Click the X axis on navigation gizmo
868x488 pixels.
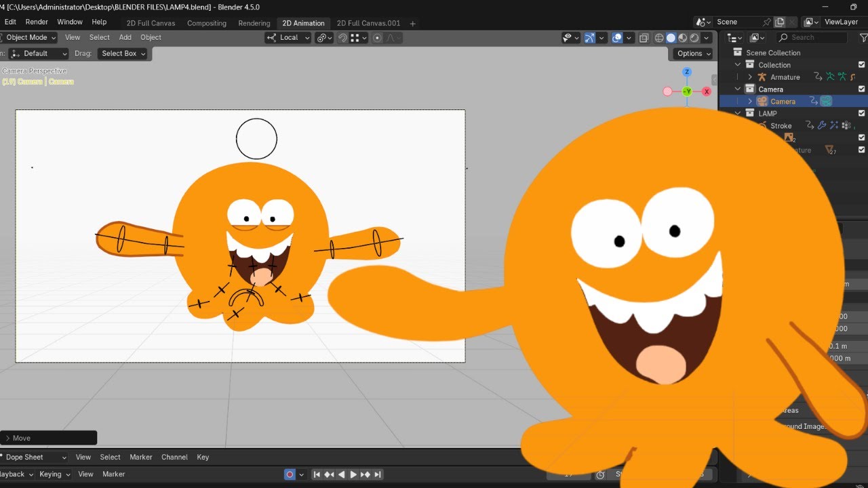click(x=707, y=91)
